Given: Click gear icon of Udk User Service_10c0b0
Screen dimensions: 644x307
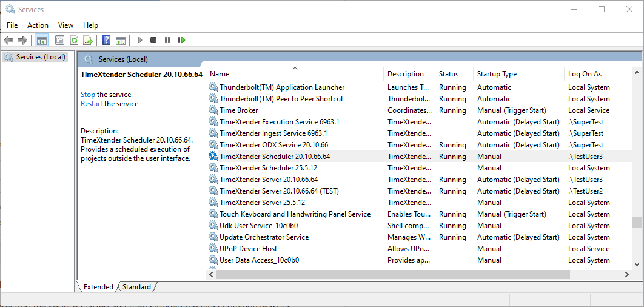Looking at the screenshot, I should [213, 225].
